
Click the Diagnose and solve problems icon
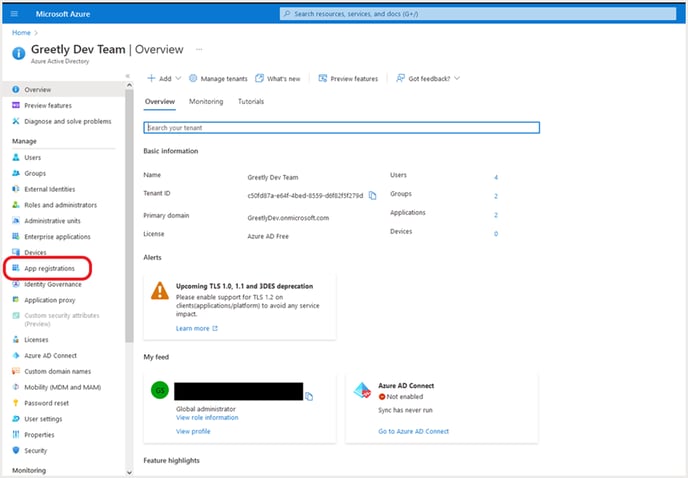[16, 121]
